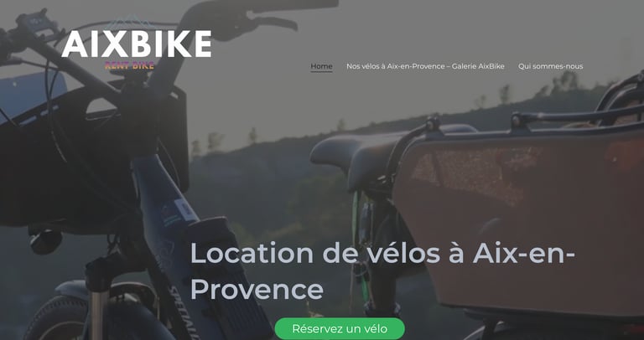The height and width of the screenshot is (340, 644).
Task: Open Nos vélos à Aix-en-Provence gallery page
Action: [425, 66]
